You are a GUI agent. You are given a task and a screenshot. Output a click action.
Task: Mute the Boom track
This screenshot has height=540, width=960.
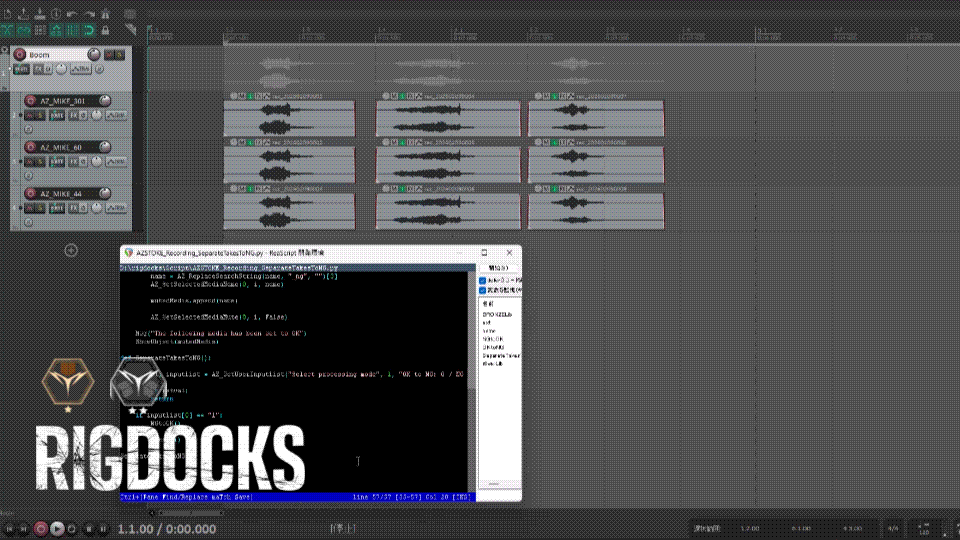110,54
